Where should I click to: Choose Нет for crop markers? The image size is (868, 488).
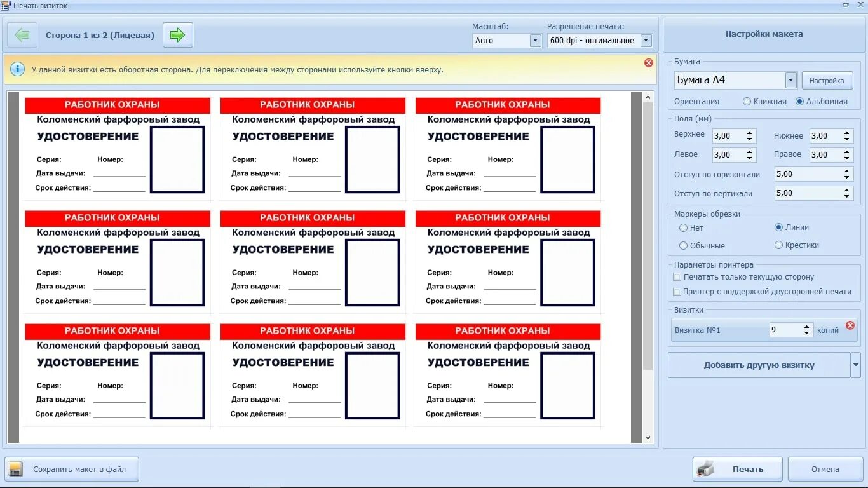point(683,227)
